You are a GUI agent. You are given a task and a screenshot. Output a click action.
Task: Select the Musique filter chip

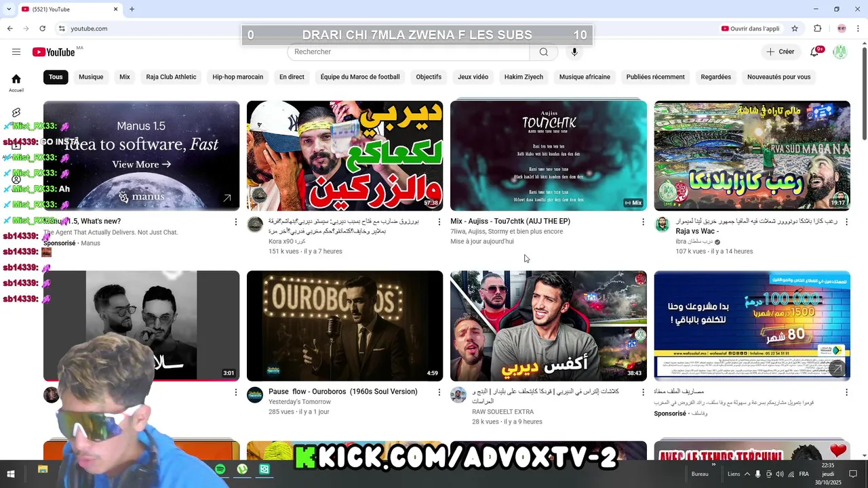[x=91, y=77]
